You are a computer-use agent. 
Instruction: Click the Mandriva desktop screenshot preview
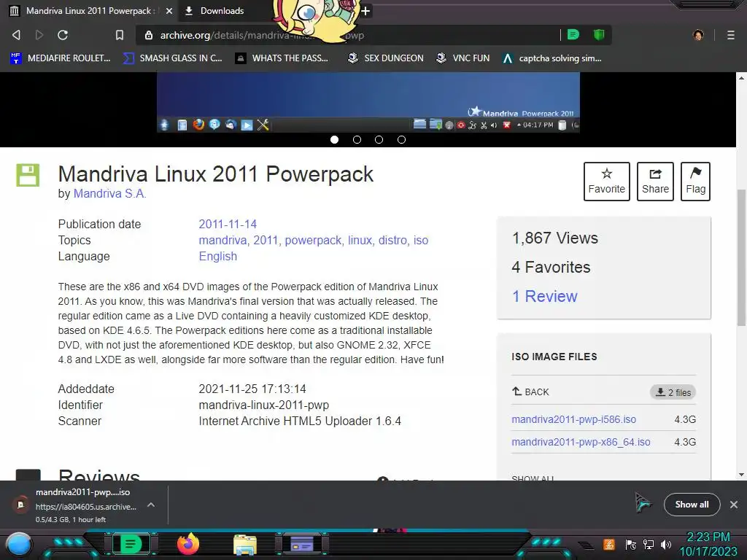point(368,102)
